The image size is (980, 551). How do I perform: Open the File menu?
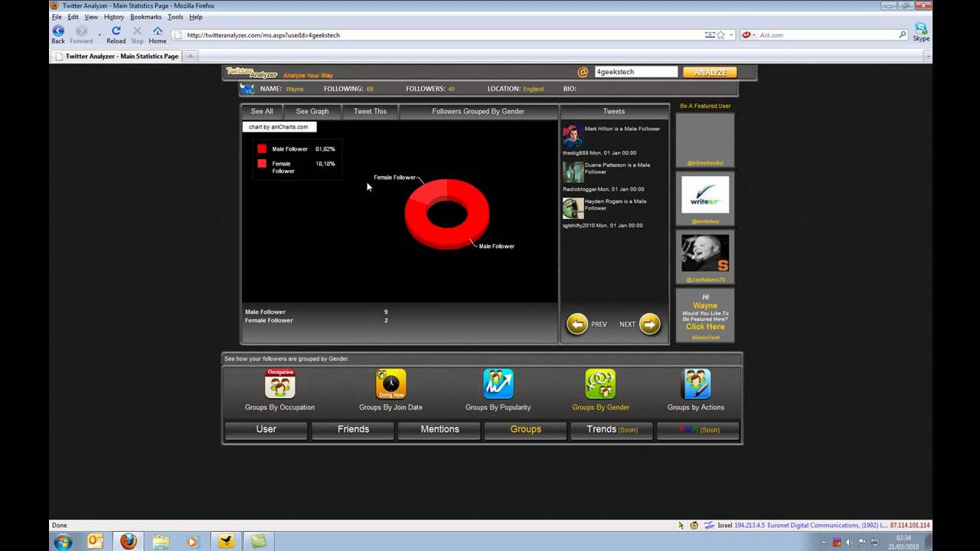(x=57, y=17)
